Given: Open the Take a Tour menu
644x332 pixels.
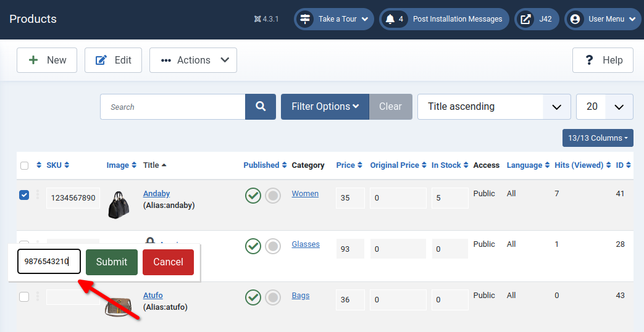Looking at the screenshot, I should (334, 19).
